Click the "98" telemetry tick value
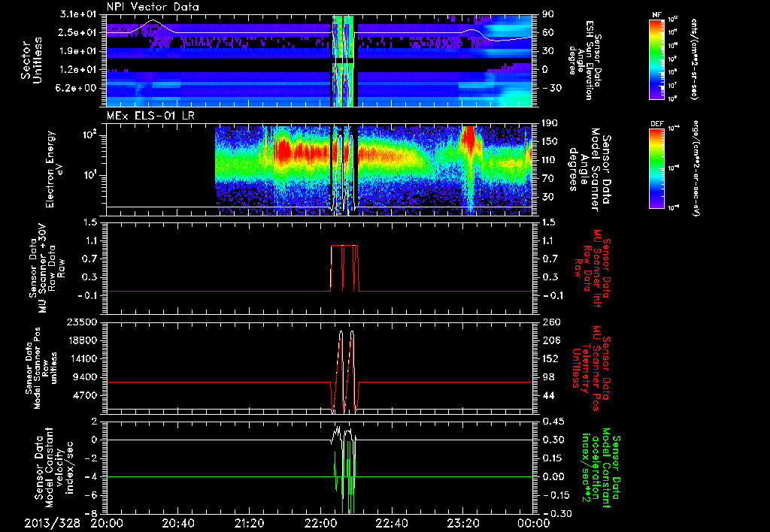 coord(548,377)
